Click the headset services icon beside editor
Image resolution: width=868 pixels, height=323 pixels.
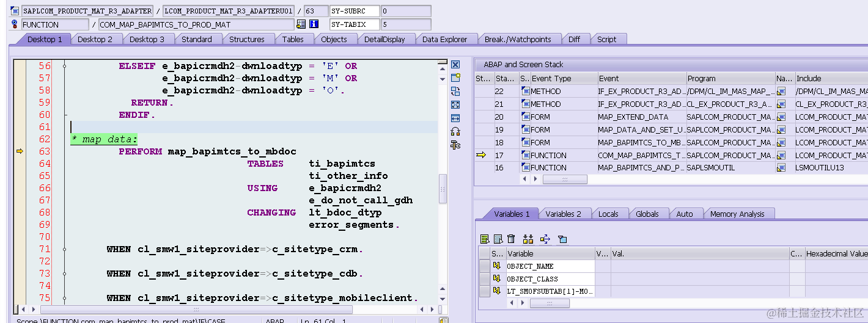click(455, 131)
